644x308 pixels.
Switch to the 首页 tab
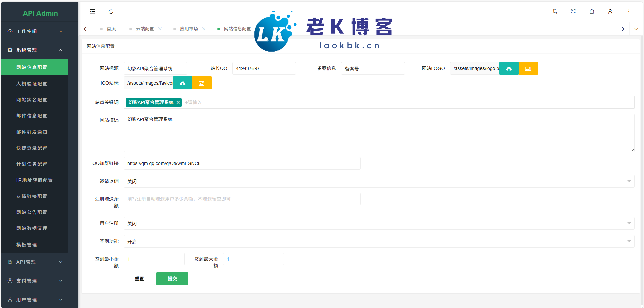click(111, 29)
